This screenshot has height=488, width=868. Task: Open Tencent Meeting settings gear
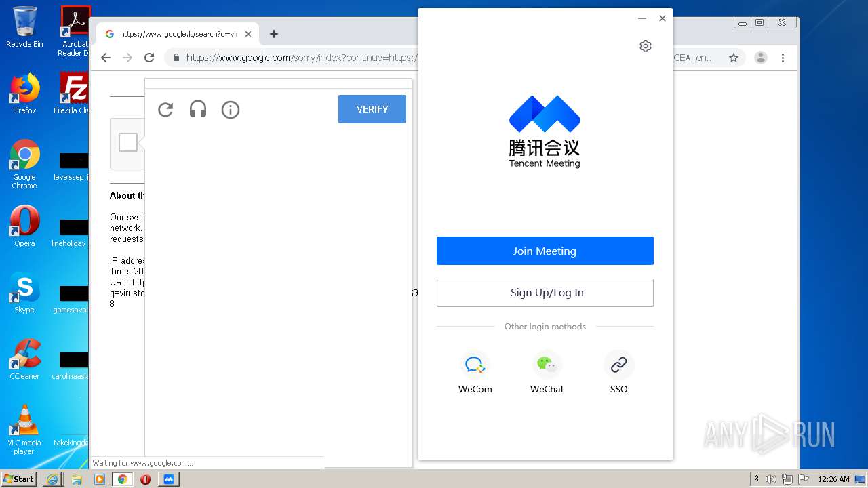coord(646,46)
